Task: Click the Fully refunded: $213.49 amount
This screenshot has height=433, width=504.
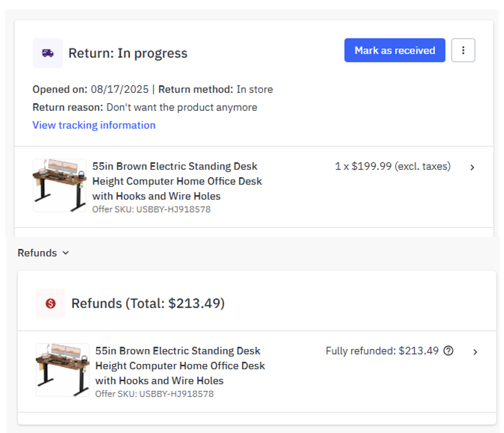Action: pos(382,351)
